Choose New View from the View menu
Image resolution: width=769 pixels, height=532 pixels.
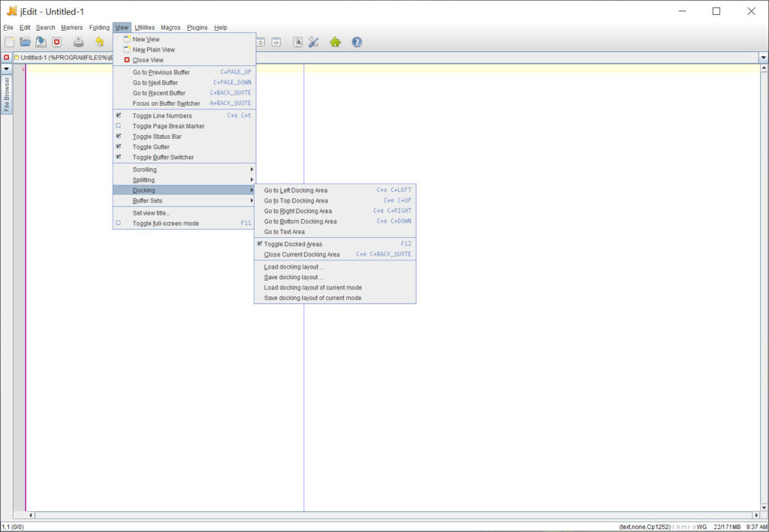pyautogui.click(x=185, y=39)
